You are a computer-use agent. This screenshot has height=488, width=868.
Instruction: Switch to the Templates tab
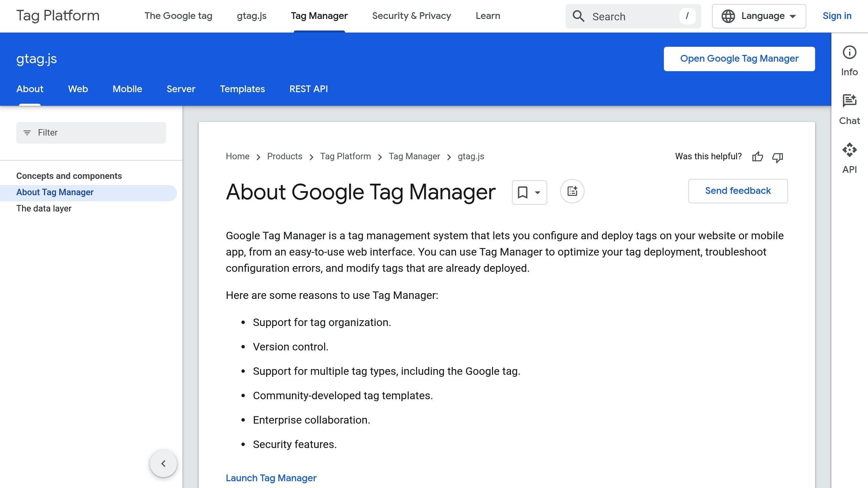(242, 89)
